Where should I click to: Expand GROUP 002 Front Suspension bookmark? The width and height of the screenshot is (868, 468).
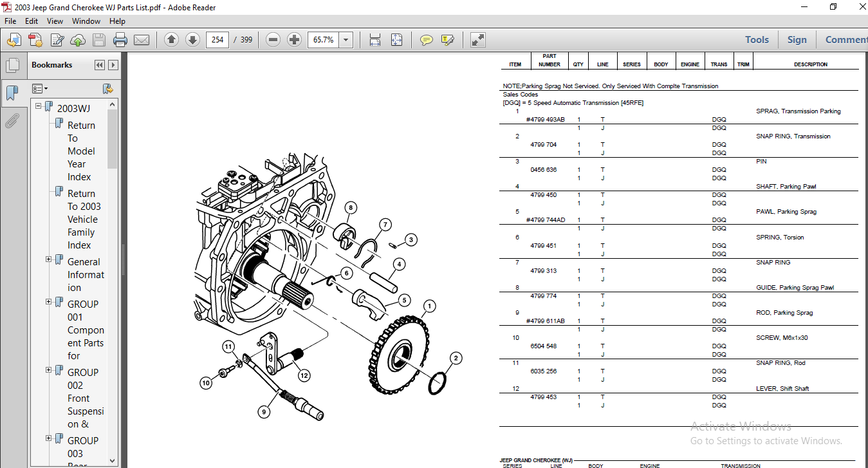pos(49,370)
